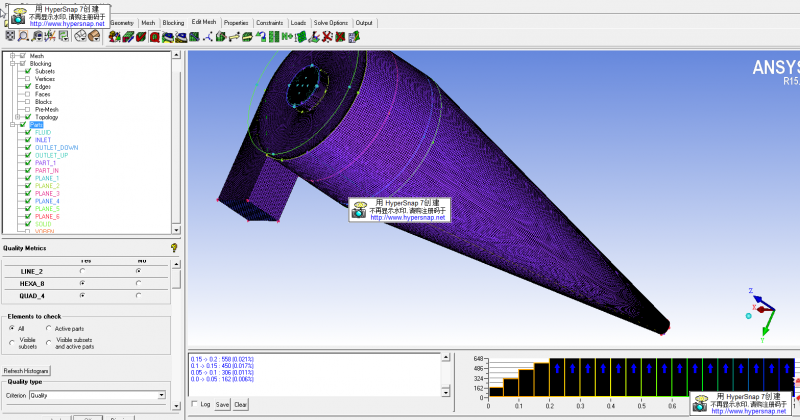Viewport: 800px width, 420px height.
Task: Open the Assign Mesh Thickness tool
Action: tap(301, 37)
